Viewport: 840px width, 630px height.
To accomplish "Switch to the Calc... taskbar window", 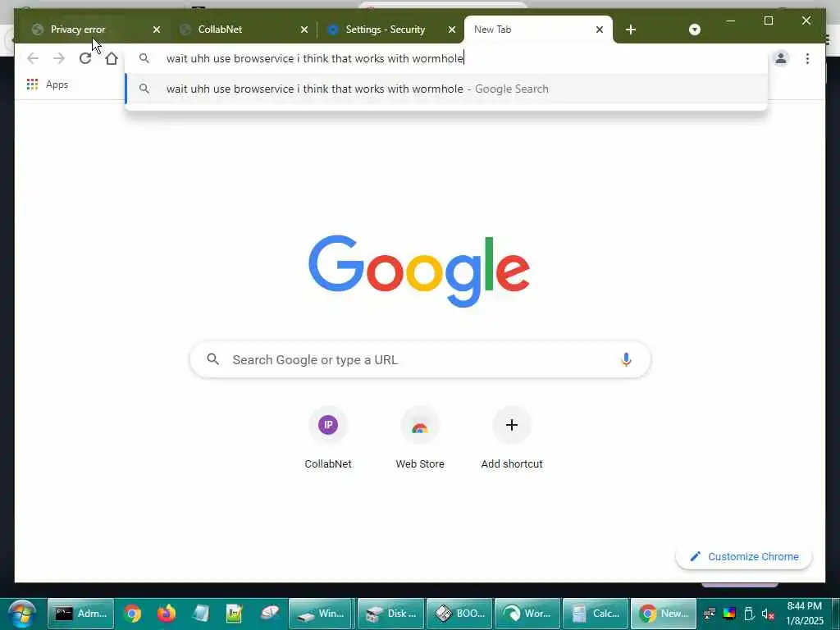I will coord(596,614).
